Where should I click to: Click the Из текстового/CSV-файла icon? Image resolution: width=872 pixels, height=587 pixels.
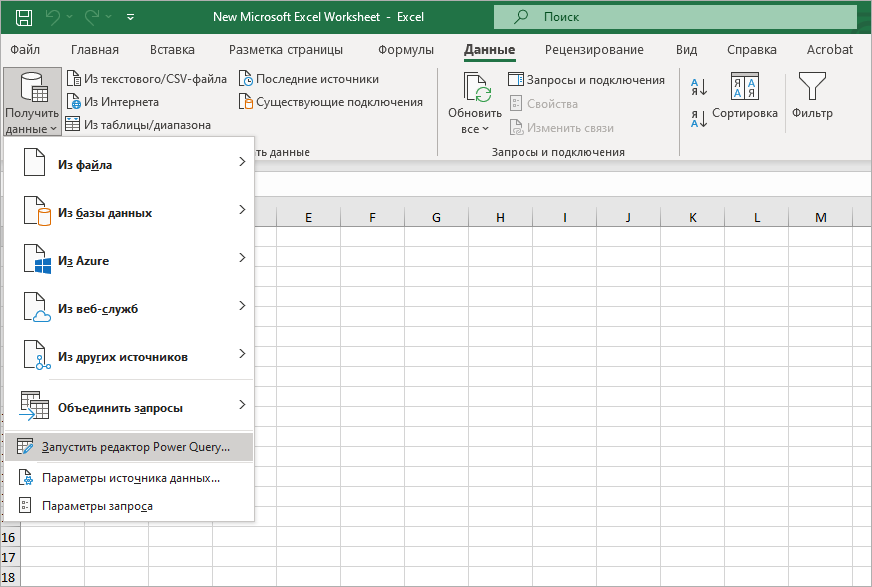73,78
